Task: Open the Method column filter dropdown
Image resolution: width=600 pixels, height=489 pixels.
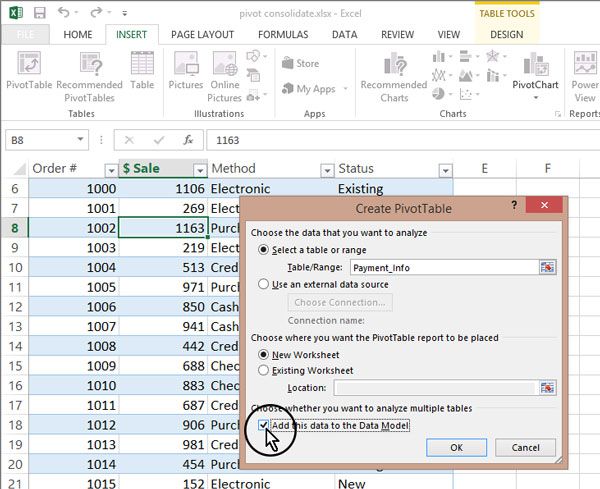Action: [x=327, y=170]
